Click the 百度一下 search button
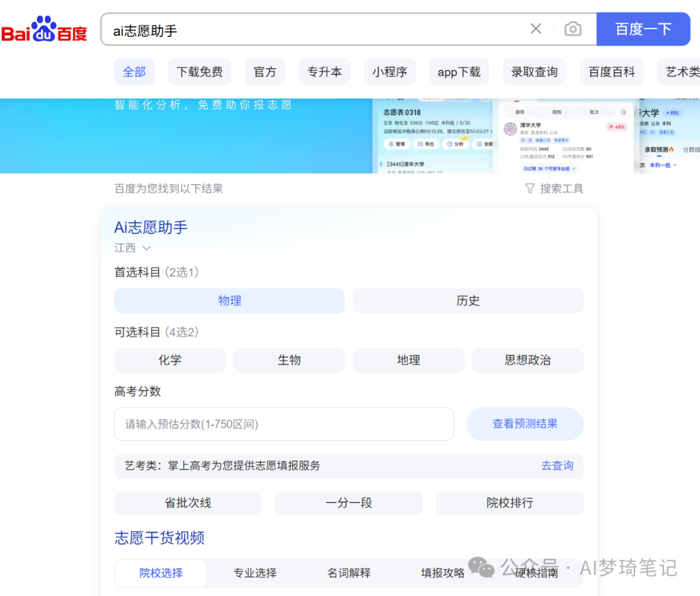 click(644, 29)
